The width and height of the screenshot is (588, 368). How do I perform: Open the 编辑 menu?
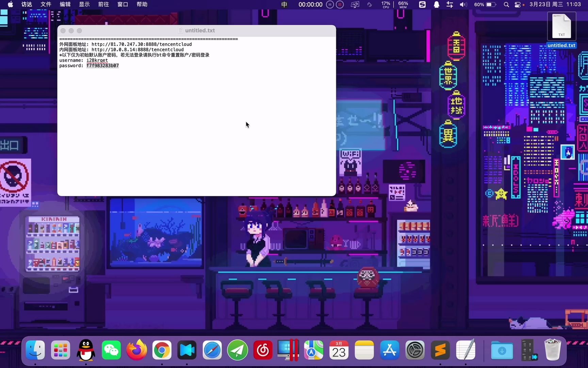[x=65, y=4]
